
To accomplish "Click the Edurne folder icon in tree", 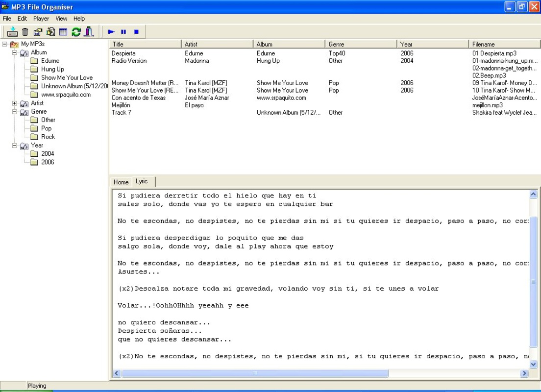I will (34, 61).
